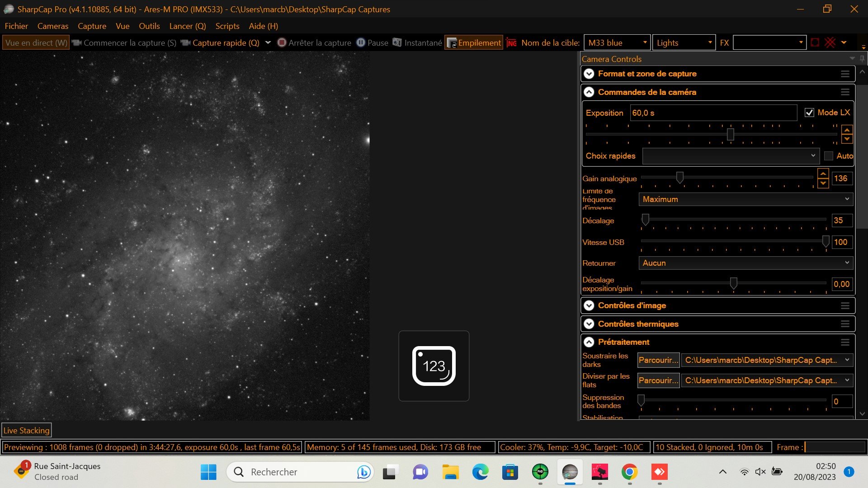Open Google Chrome from taskbar
Screen dimensions: 868x488
tap(630, 472)
